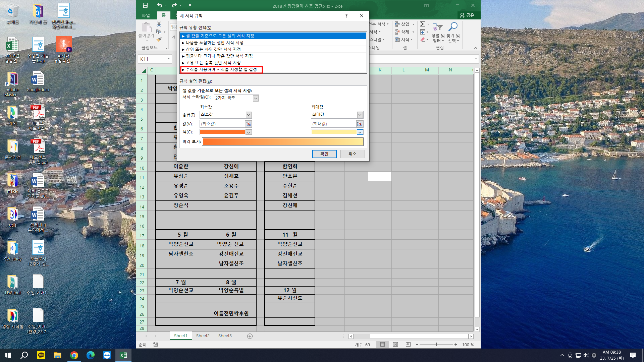
Task: Select rule type 수식을 사용하여 서식을 지정할 셀 결정
Action: pos(221,69)
